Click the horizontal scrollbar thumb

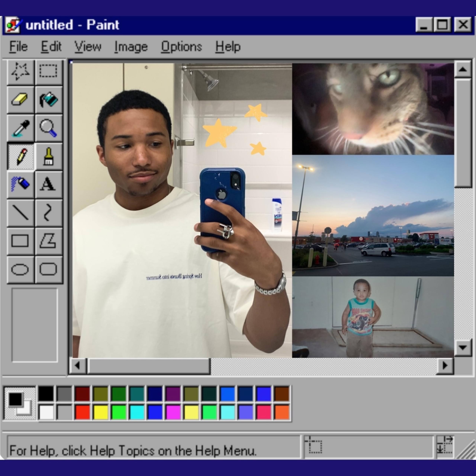149,366
